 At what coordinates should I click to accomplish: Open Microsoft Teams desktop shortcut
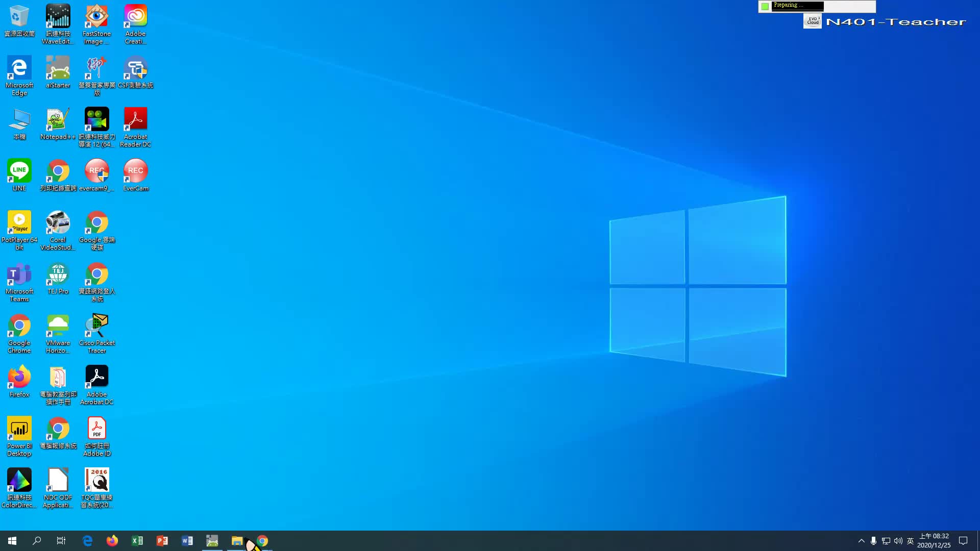point(19,282)
